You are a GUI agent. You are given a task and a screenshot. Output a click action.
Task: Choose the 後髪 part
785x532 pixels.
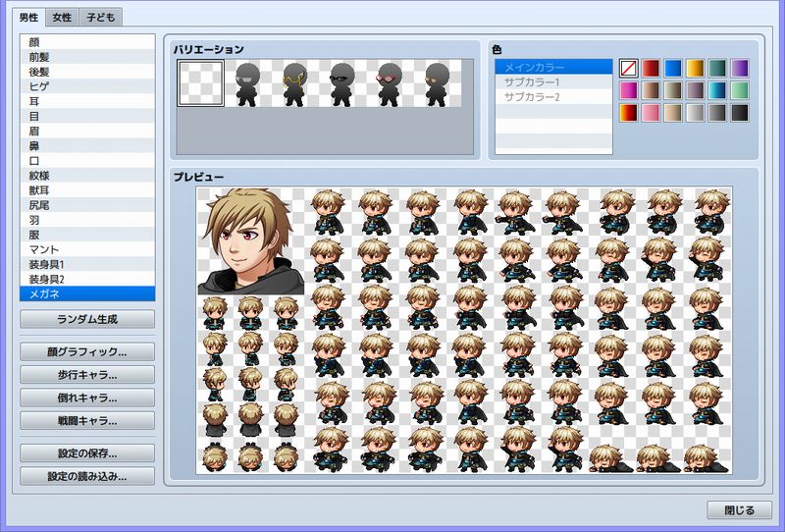(x=87, y=72)
